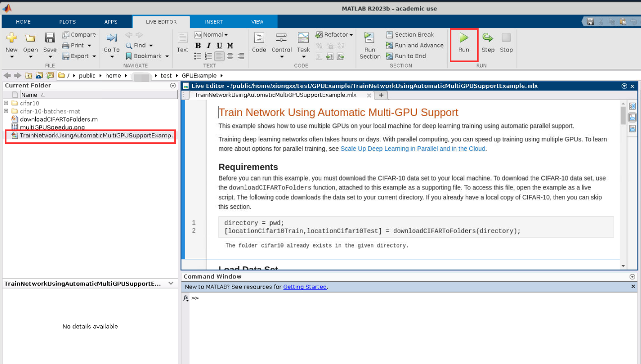This screenshot has width=641, height=364.
Task: Click the Find magnifier tool
Action: [136, 45]
